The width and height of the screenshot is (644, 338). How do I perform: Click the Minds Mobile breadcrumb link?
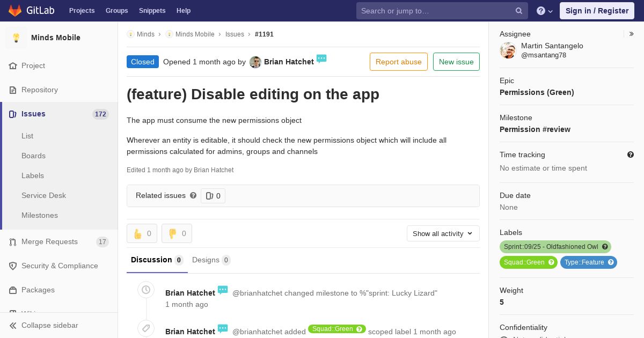click(x=195, y=34)
